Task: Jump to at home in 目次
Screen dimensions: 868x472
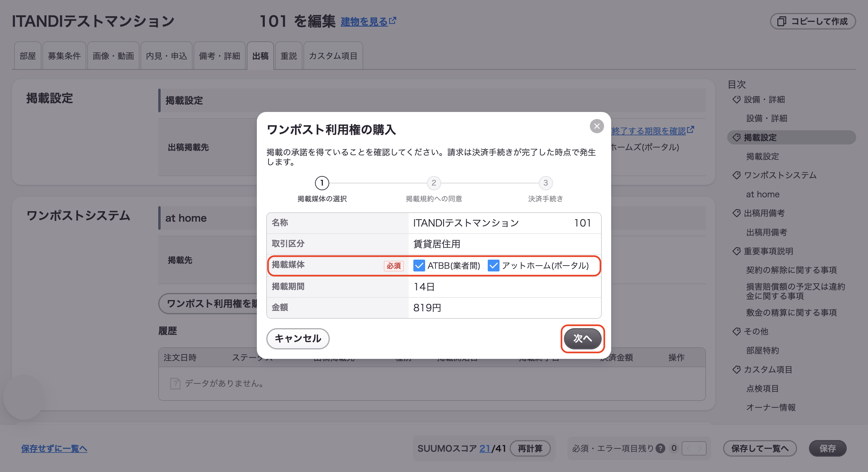Action: coord(763,194)
